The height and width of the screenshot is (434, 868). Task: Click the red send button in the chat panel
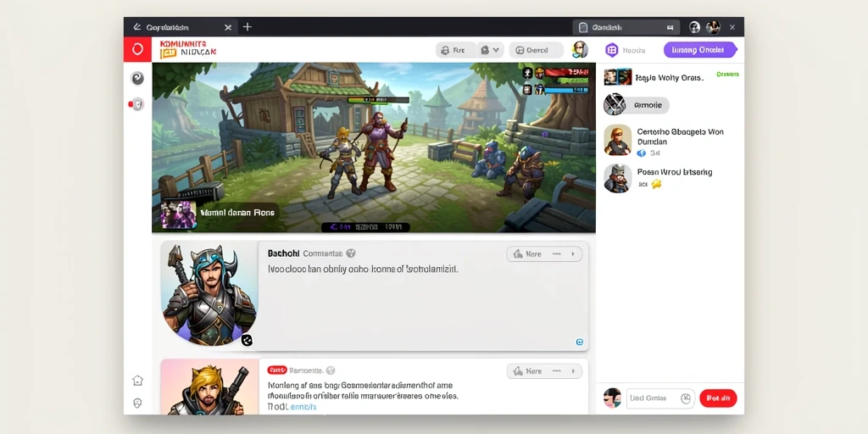pyautogui.click(x=718, y=398)
